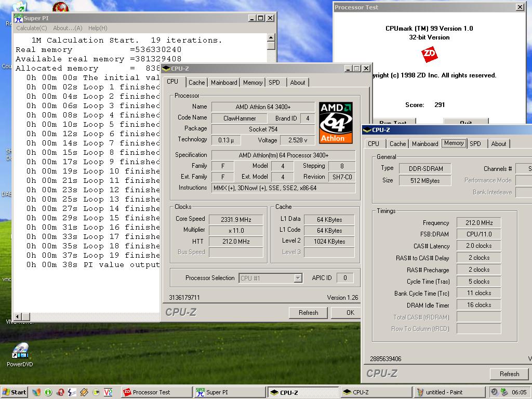This screenshot has width=532, height=399.
Task: Click the safely remove hardware tray icon
Action: tap(504, 392)
